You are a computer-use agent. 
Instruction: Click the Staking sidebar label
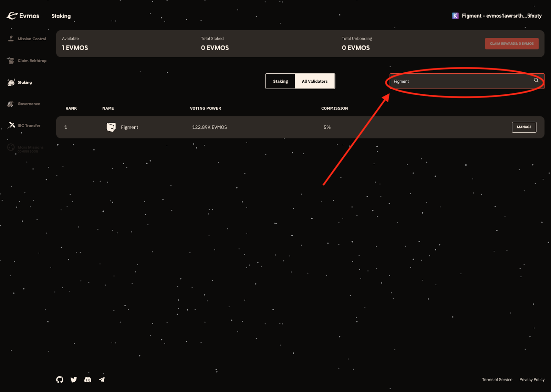(x=25, y=82)
